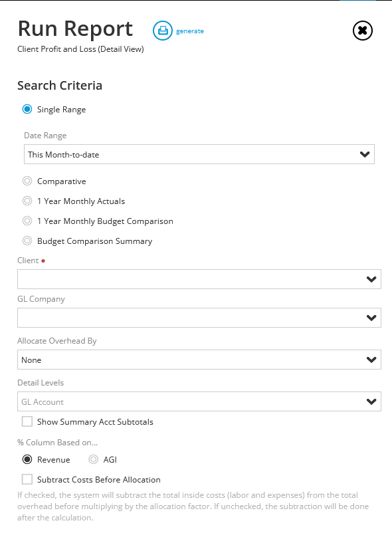Click the This Month-to-date field text
The height and width of the screenshot is (543, 392).
click(64, 155)
